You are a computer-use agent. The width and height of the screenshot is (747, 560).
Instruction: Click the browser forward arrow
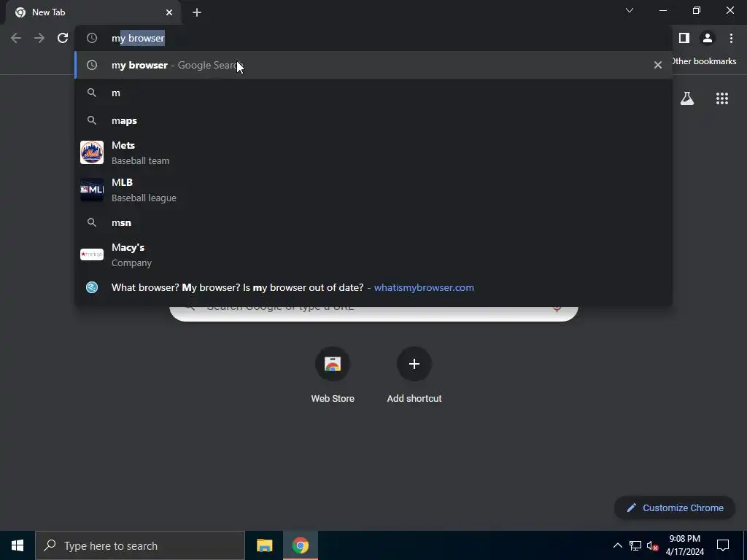pyautogui.click(x=39, y=38)
